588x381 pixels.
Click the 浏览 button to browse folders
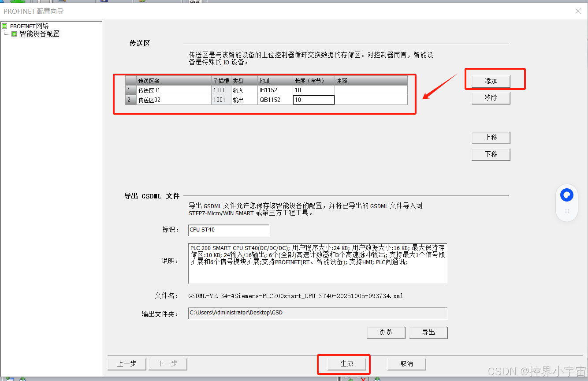[386, 332]
